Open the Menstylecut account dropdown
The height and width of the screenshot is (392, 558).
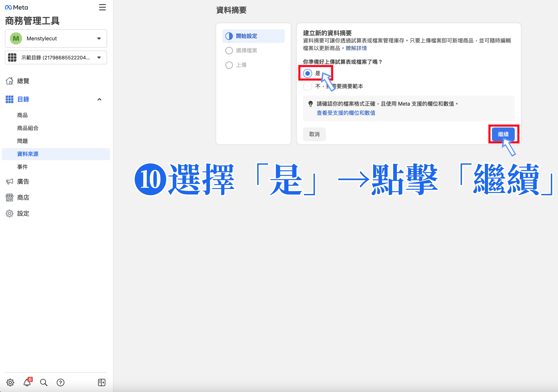[x=56, y=38]
